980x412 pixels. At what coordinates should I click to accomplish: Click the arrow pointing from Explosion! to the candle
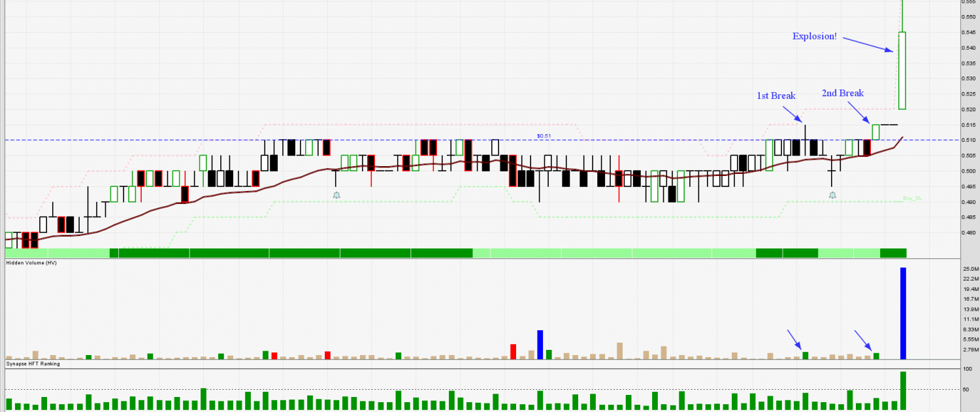click(x=868, y=44)
